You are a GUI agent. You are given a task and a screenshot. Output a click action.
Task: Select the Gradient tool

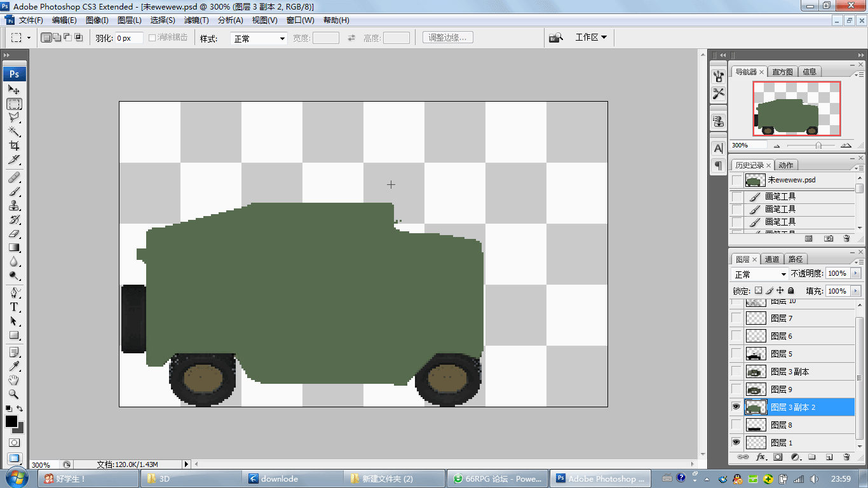[14, 247]
